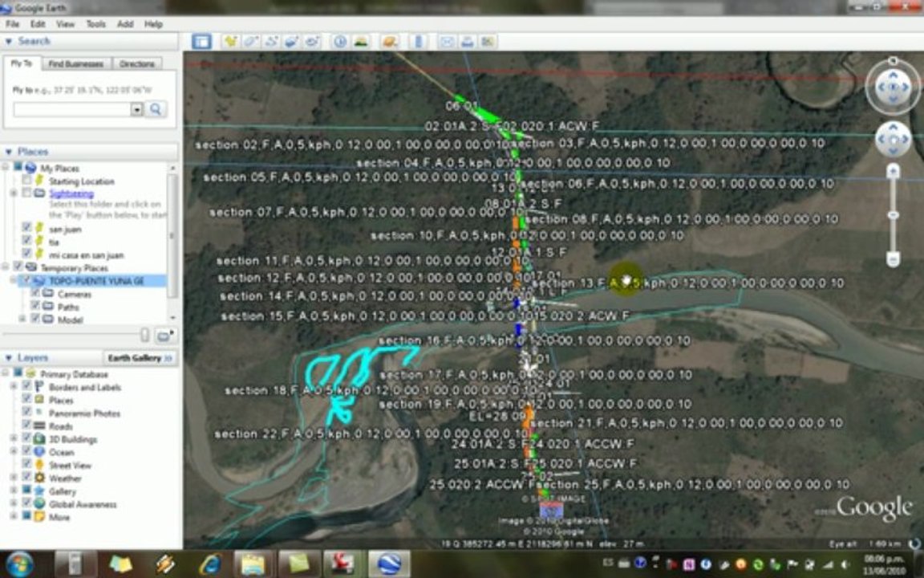The image size is (924, 578).
Task: Click the Email toolbar icon
Action: point(447,41)
